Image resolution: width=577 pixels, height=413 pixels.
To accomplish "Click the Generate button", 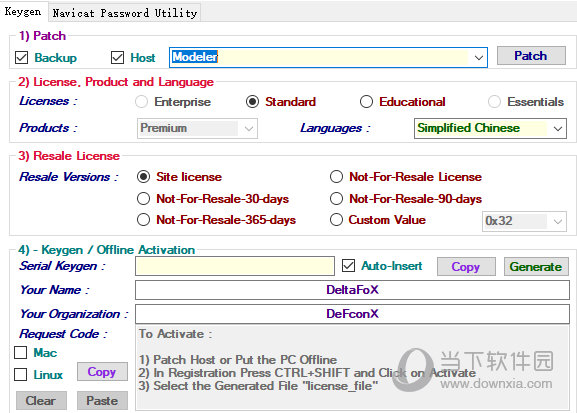I will [x=536, y=266].
